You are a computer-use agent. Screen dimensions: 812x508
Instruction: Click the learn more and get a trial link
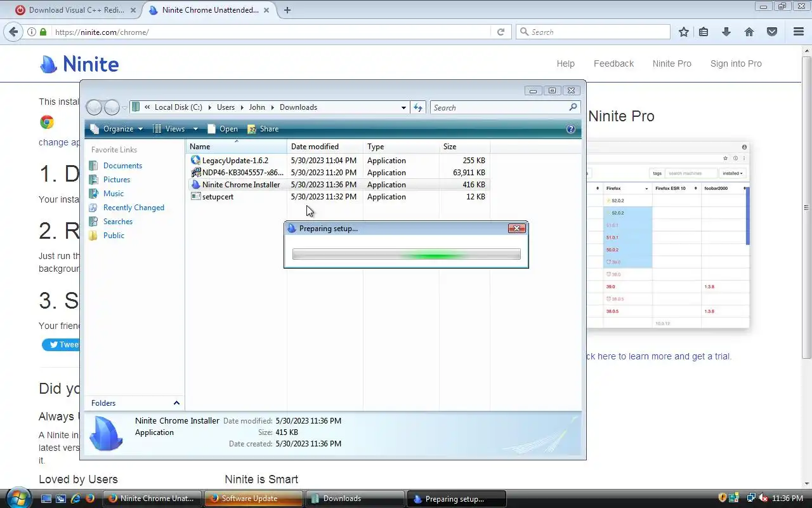pyautogui.click(x=658, y=356)
